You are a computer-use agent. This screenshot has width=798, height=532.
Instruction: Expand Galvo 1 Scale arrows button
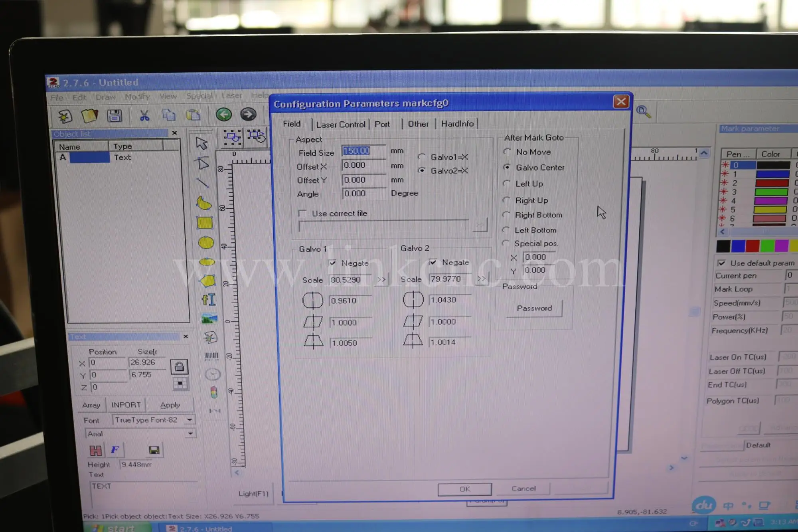(x=381, y=280)
